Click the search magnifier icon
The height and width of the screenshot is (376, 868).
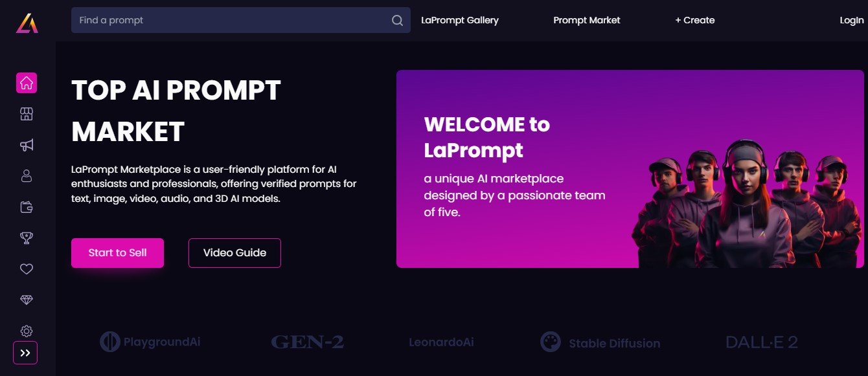coord(397,21)
